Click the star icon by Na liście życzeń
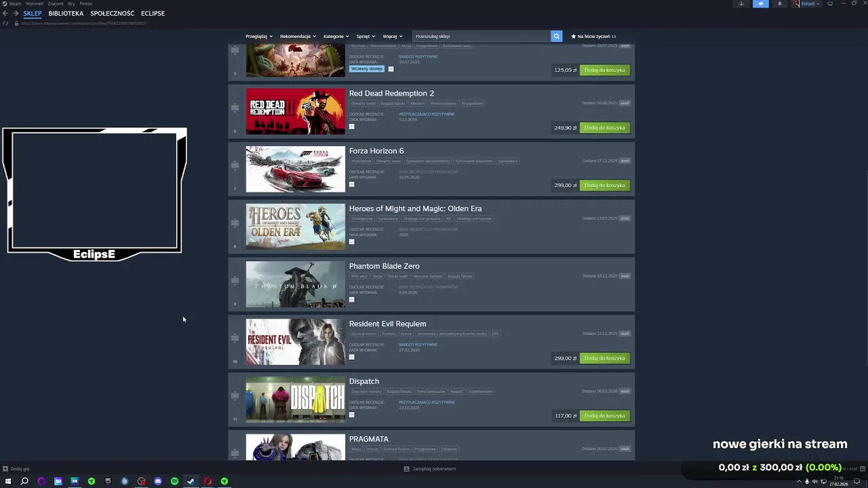The width and height of the screenshot is (868, 488). (x=574, y=36)
